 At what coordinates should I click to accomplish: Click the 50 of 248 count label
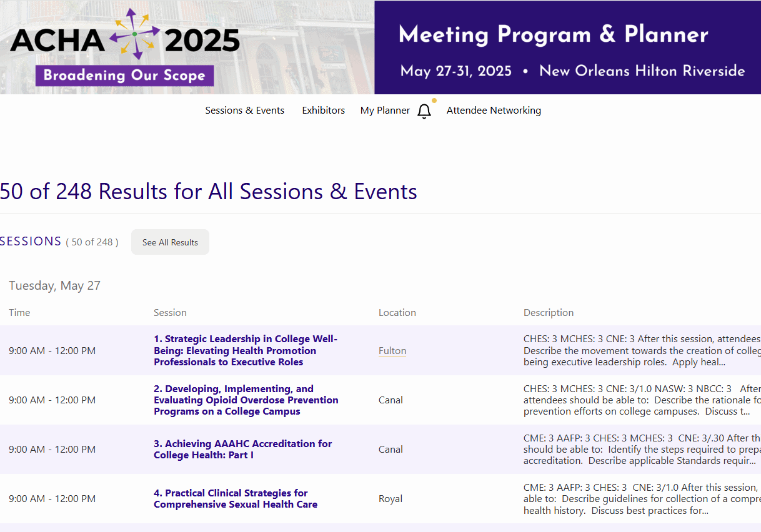tap(92, 242)
